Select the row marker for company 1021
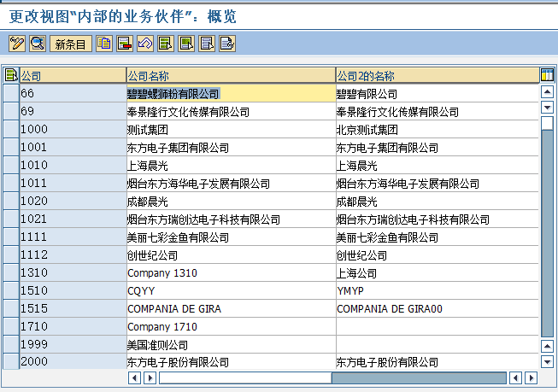558x392 pixels. [x=11, y=219]
